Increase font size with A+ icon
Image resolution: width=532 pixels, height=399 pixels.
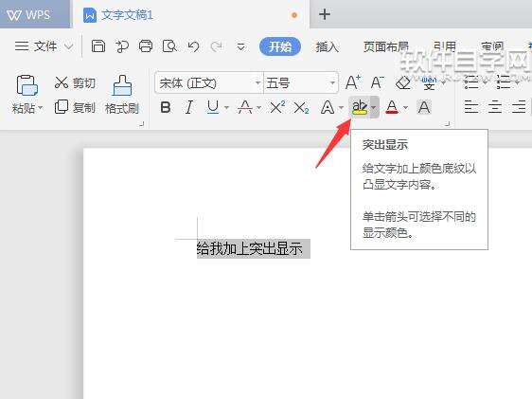[353, 82]
